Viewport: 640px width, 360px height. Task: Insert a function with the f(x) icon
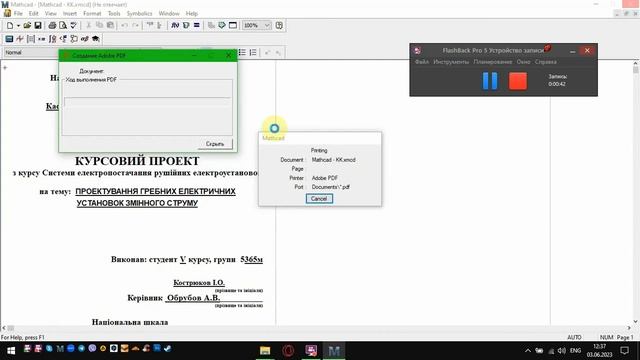tap(175, 25)
